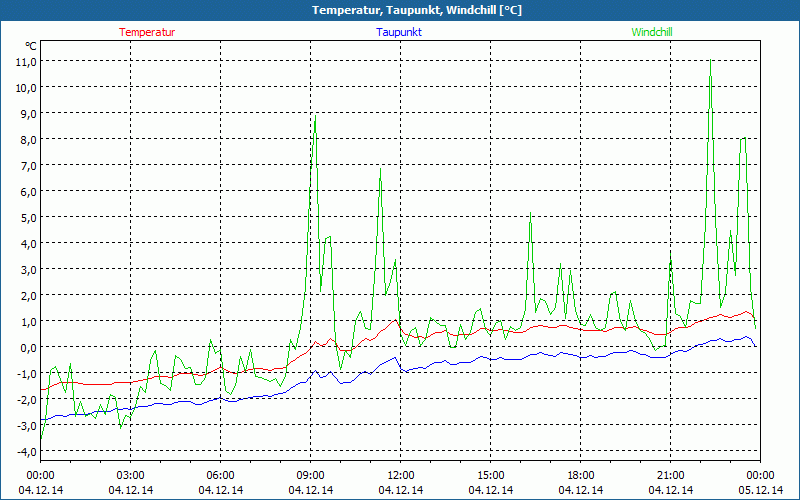Select the green Windchill legend label
This screenshot has height=500, width=800.
[652, 32]
